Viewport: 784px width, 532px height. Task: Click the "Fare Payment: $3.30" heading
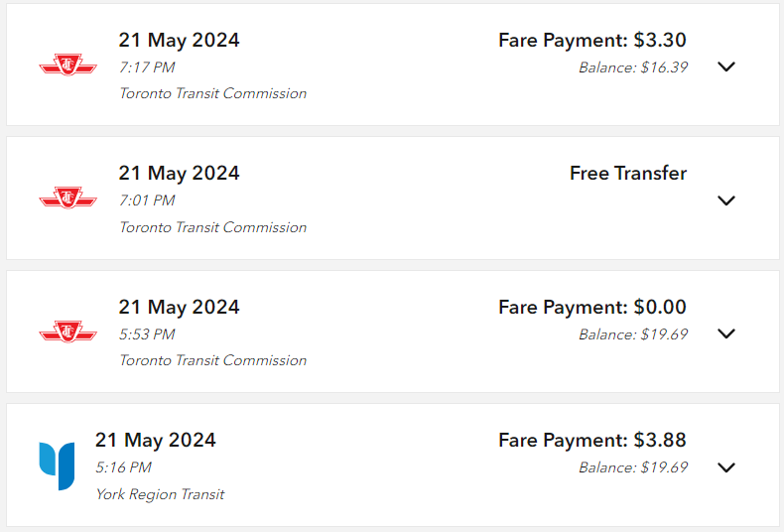(x=591, y=41)
